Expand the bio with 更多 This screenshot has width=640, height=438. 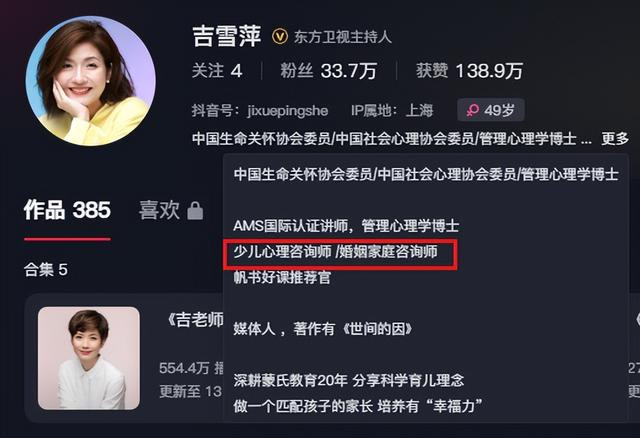615,139
